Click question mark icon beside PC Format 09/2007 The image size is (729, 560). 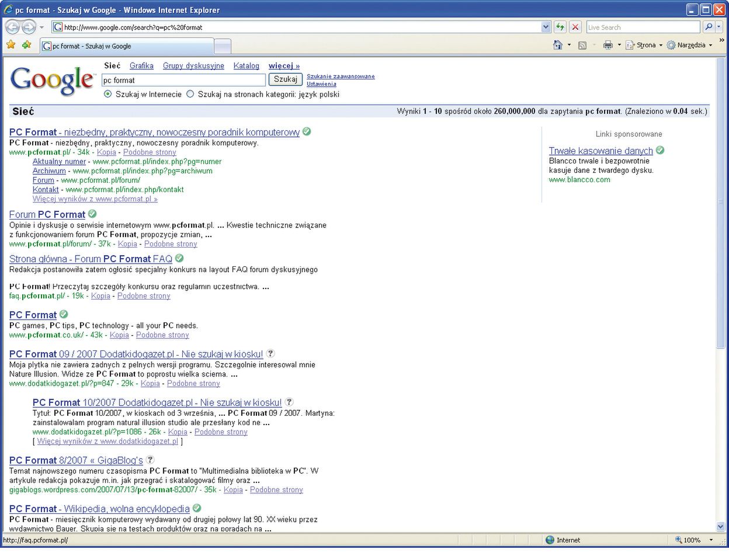[270, 353]
